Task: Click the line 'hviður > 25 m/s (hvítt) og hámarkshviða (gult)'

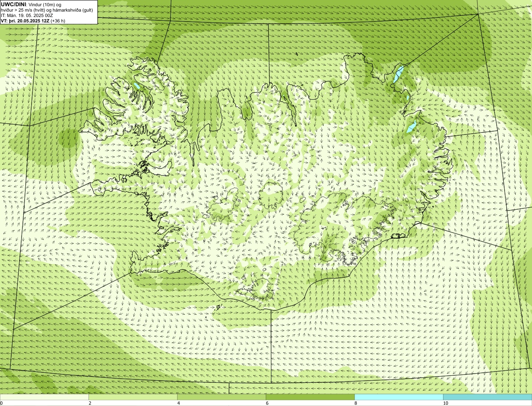Action: click(x=47, y=10)
